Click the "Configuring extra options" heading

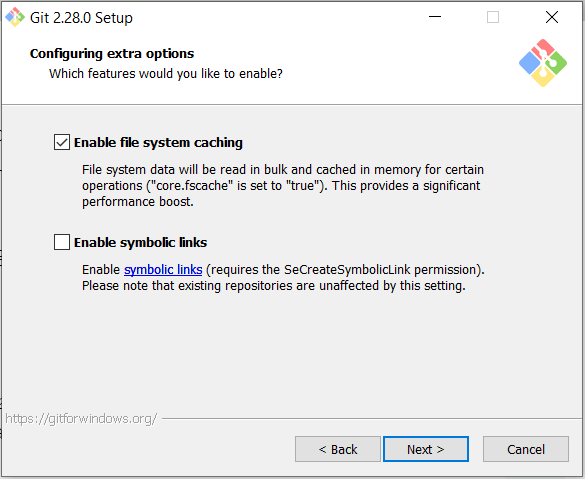112,54
